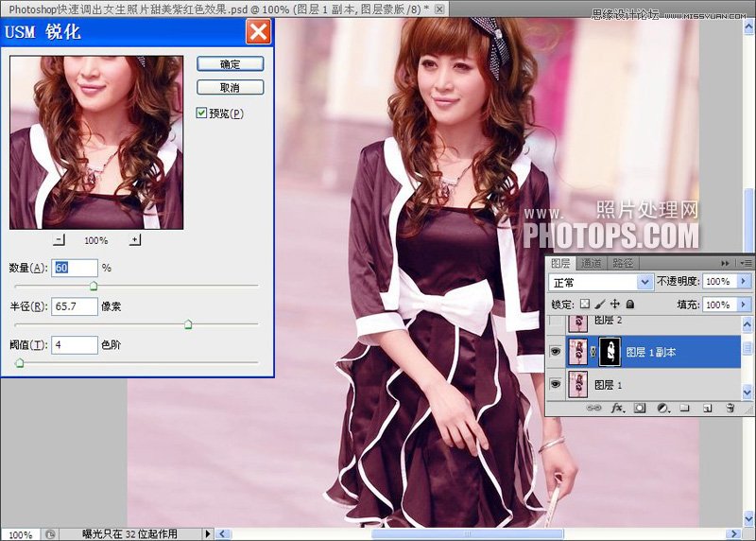The image size is (756, 541).
Task: Show the 图层 2 layer visibility
Action: click(556, 323)
